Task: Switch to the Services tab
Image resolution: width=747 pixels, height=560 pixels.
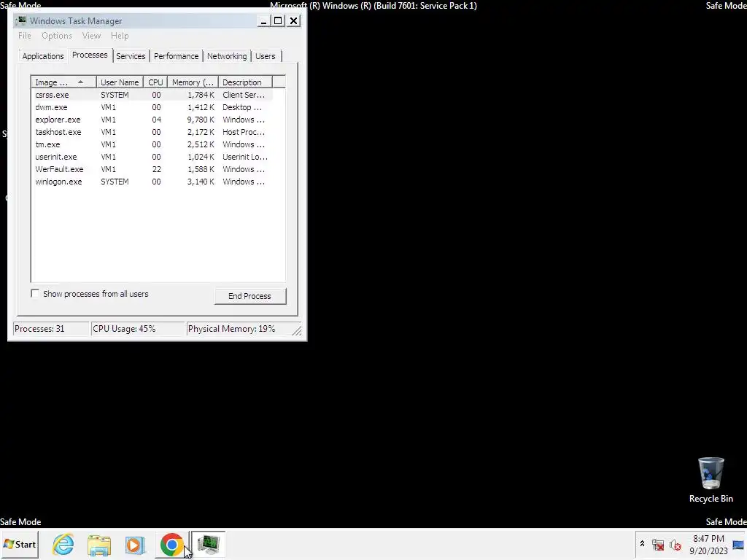Action: click(131, 56)
